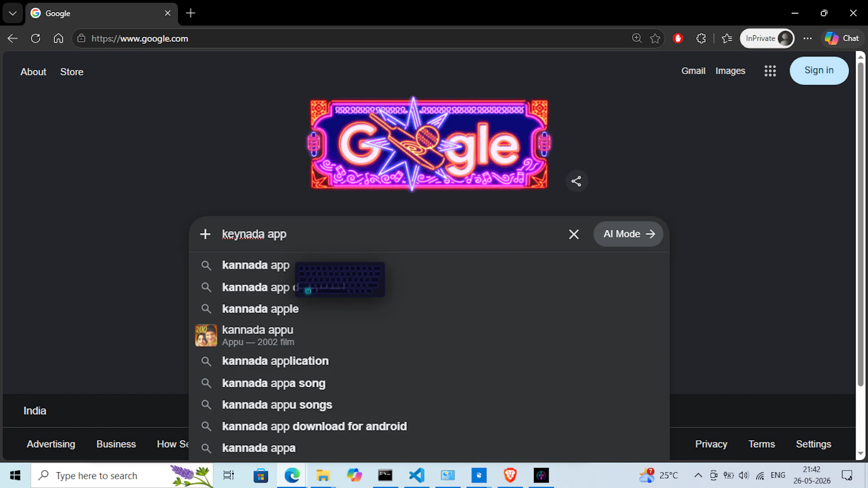Open the Store link
This screenshot has width=868, height=488.
click(x=72, y=72)
